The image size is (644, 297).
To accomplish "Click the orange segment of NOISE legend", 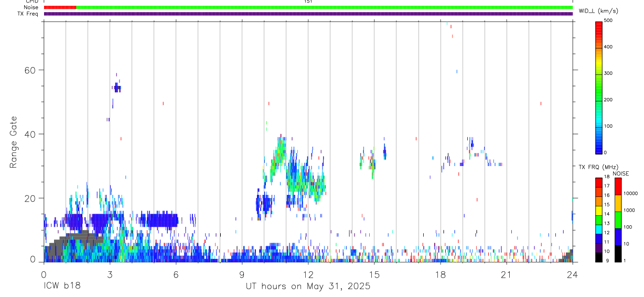I will (618, 203).
